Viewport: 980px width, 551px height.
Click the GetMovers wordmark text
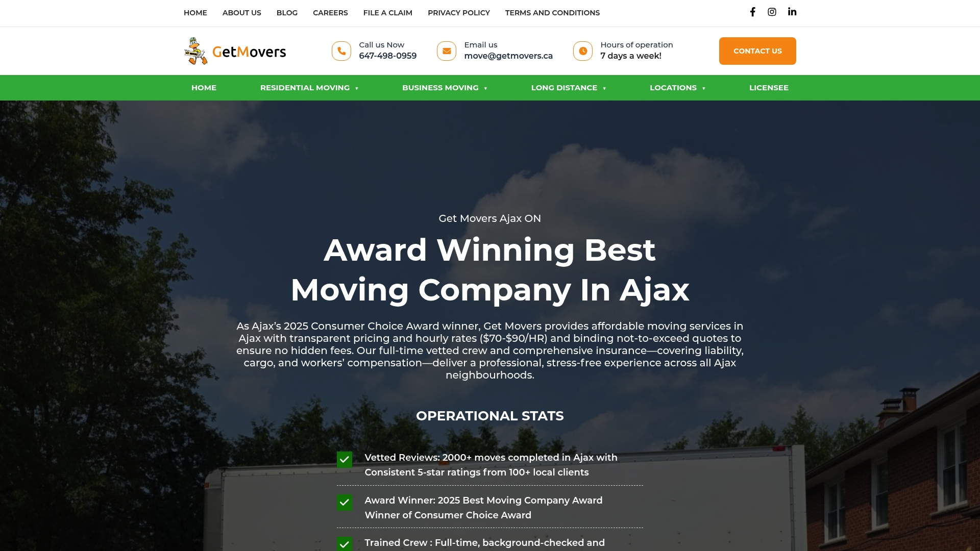click(x=249, y=52)
